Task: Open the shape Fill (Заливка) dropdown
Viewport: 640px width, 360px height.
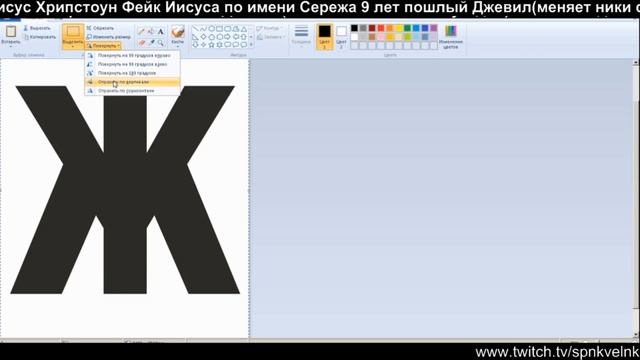Action: pyautogui.click(x=270, y=37)
